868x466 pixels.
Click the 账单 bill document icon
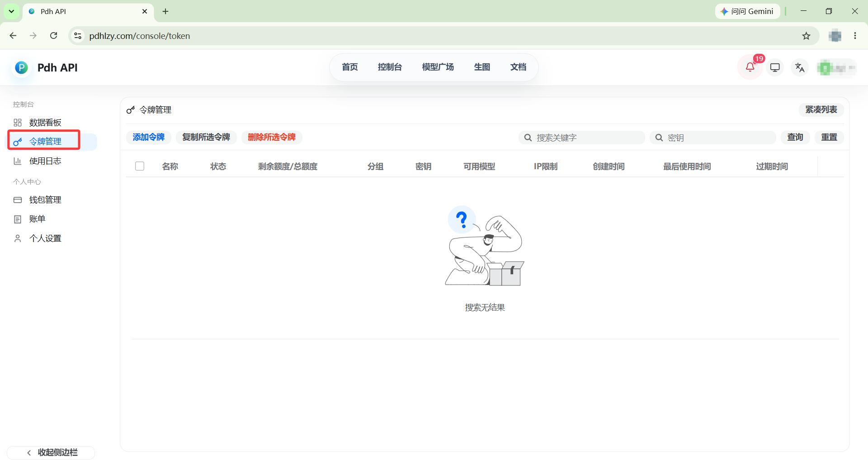tap(18, 219)
